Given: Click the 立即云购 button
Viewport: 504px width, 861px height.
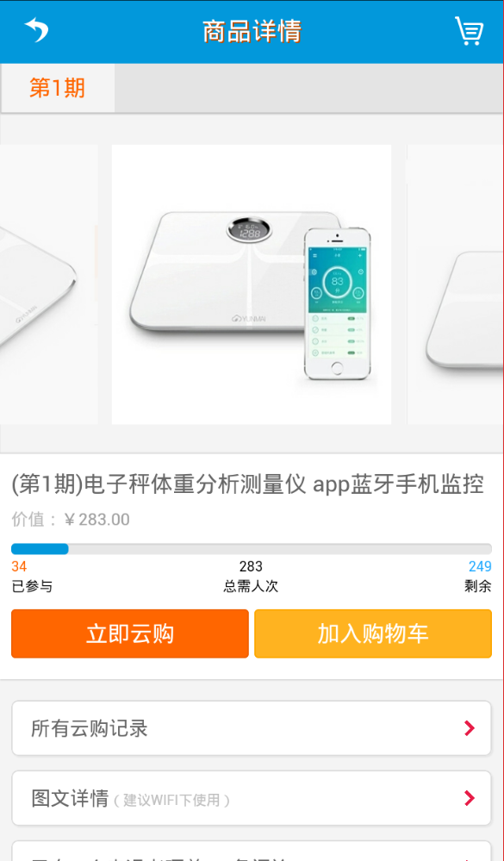Looking at the screenshot, I should point(130,633).
